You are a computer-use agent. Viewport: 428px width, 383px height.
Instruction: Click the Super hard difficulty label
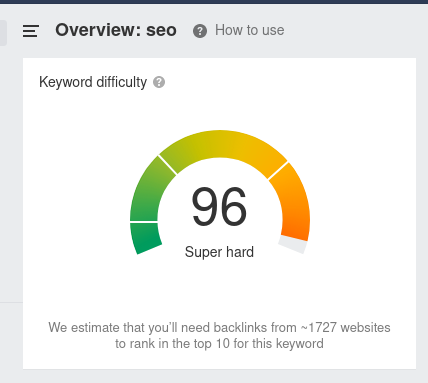click(x=219, y=252)
